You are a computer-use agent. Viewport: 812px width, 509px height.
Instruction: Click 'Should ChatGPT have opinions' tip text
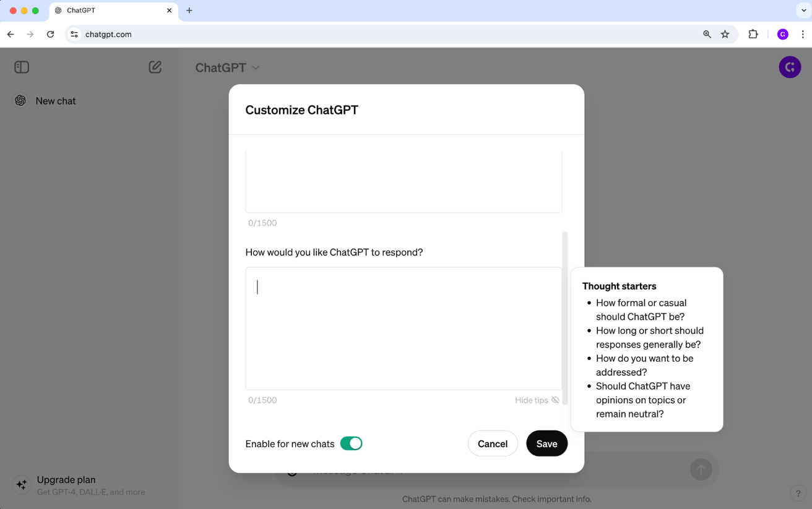click(x=643, y=400)
